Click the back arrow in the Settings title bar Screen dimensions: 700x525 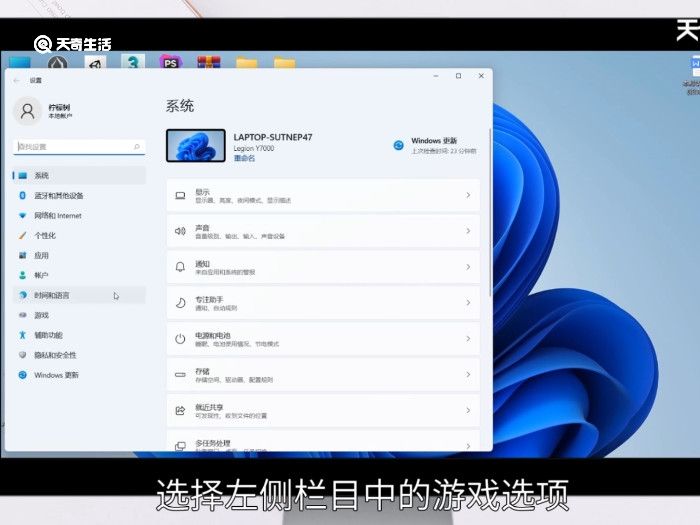pos(17,80)
